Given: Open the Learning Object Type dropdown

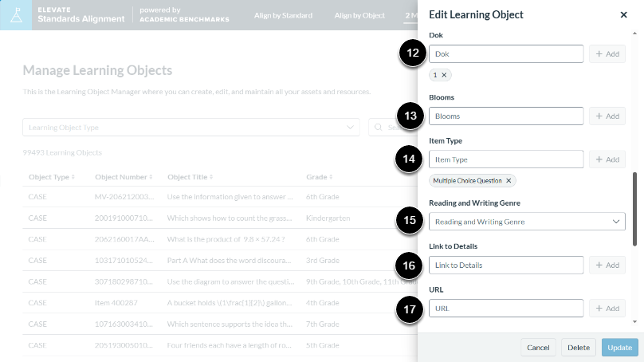Looking at the screenshot, I should pyautogui.click(x=191, y=128).
